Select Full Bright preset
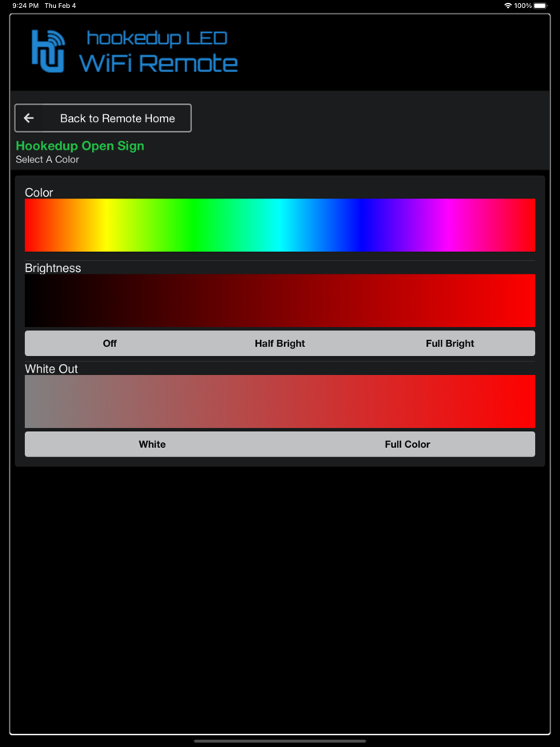Viewport: 560px width, 747px height. (x=450, y=343)
